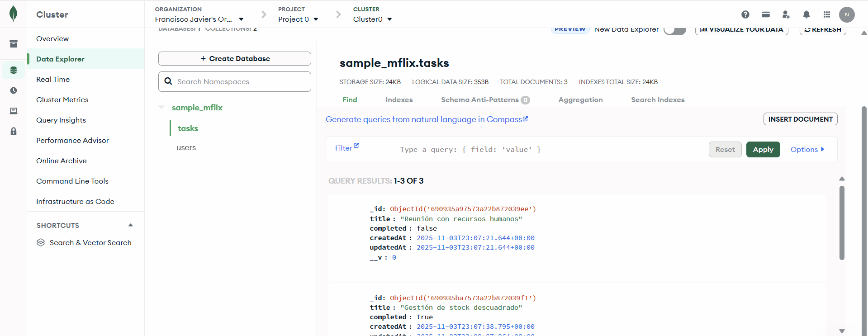Click the Refresh button
Image resolution: width=868 pixels, height=336 pixels.
[823, 30]
